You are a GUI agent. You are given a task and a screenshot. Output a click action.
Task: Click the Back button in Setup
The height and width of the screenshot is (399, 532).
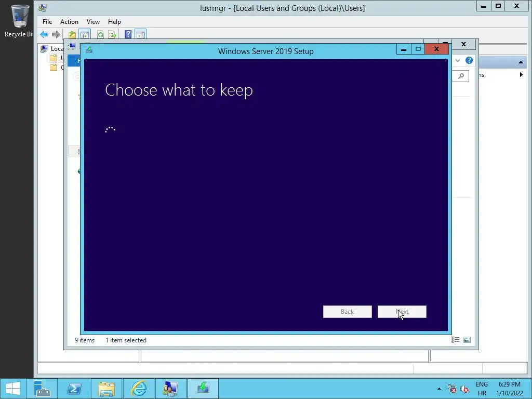pos(347,312)
